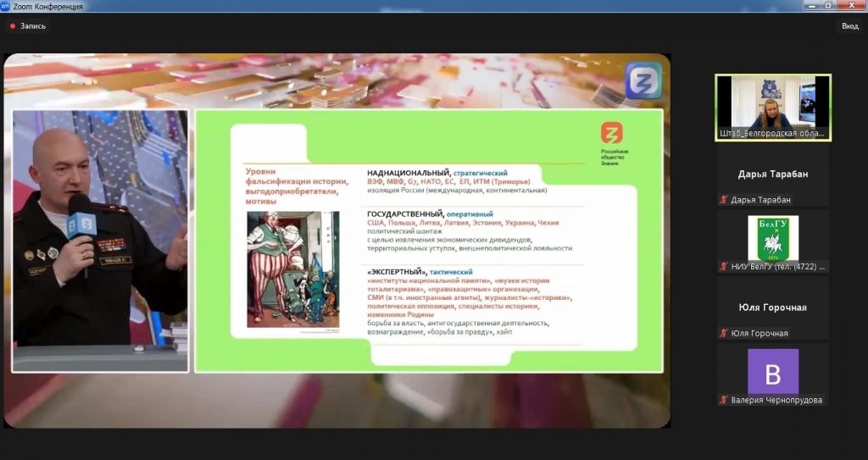Image resolution: width=868 pixels, height=460 pixels.
Task: Click the orange Российское общество Знание logo
Action: tap(612, 133)
